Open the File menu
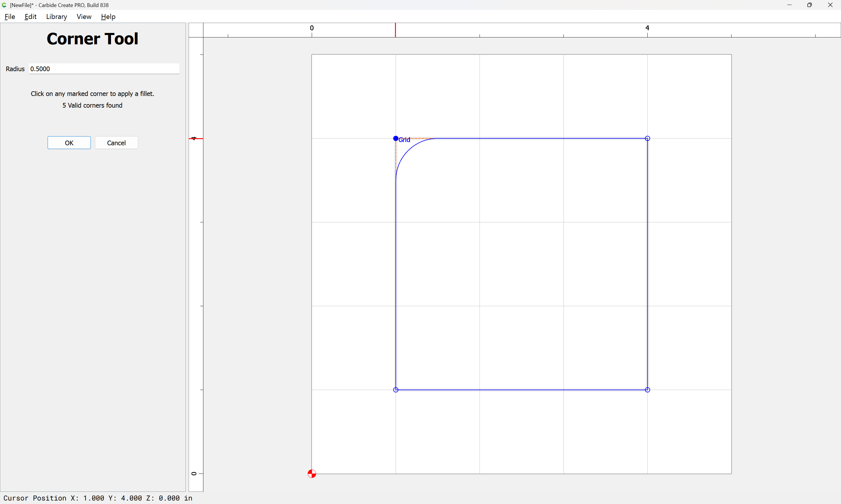The image size is (841, 504). (10, 17)
